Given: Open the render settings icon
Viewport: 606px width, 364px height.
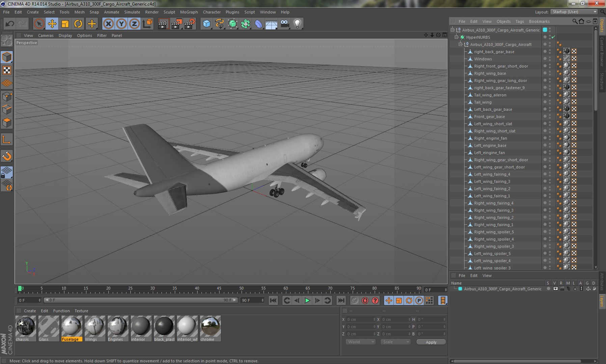Looking at the screenshot, I should coord(190,24).
